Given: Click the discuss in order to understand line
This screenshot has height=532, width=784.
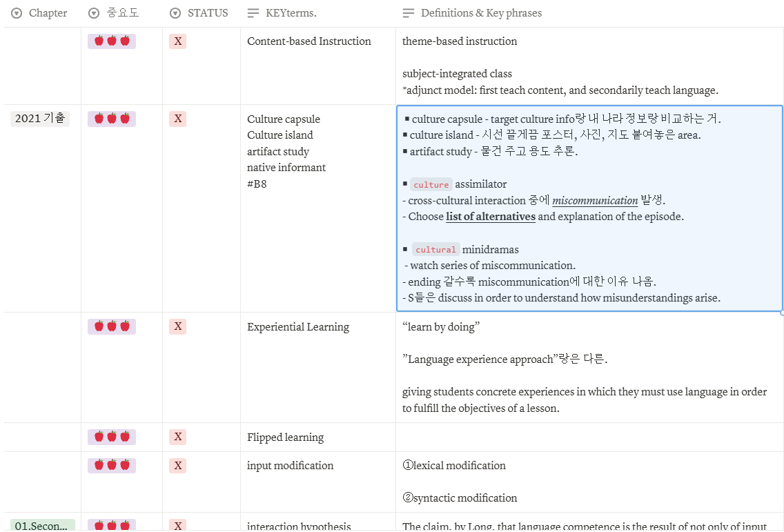Looking at the screenshot, I should pos(562,298).
